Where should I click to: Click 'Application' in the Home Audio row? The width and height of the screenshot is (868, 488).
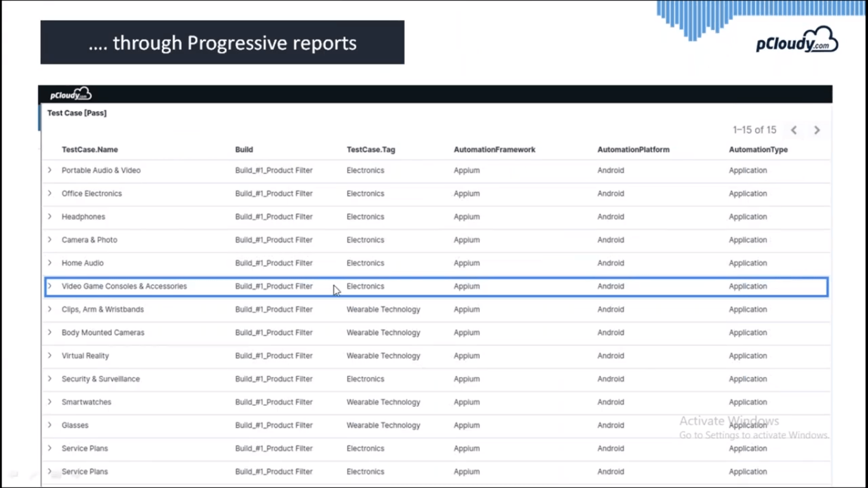coord(748,263)
